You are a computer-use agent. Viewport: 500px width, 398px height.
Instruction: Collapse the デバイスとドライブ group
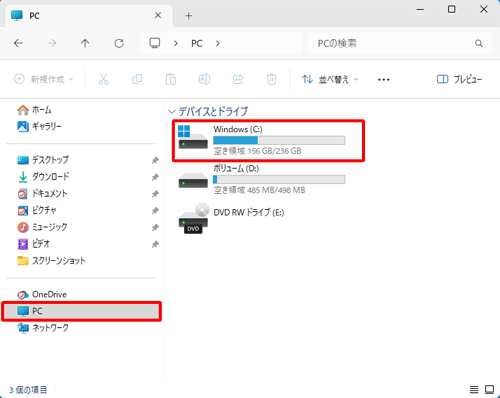[x=172, y=112]
